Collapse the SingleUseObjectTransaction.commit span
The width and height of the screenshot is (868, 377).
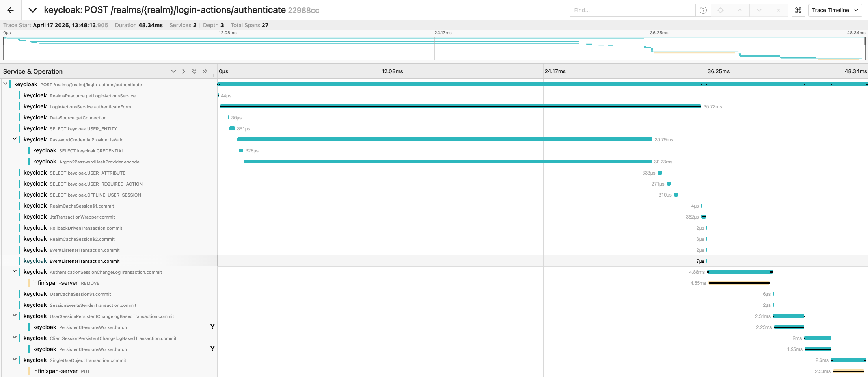click(15, 360)
